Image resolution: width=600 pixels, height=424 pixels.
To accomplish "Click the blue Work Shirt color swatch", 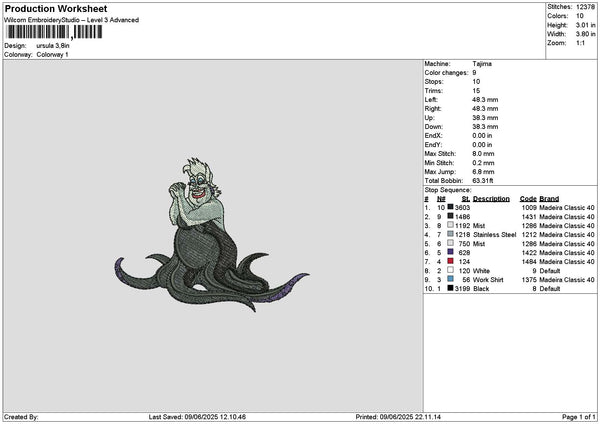I will tap(450, 279).
